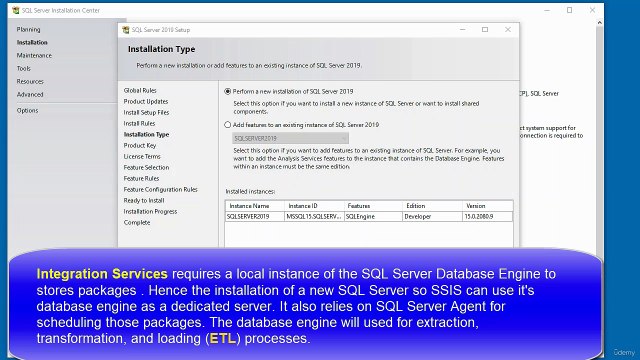Open Installation in Installation Center sidebar

(x=32, y=42)
